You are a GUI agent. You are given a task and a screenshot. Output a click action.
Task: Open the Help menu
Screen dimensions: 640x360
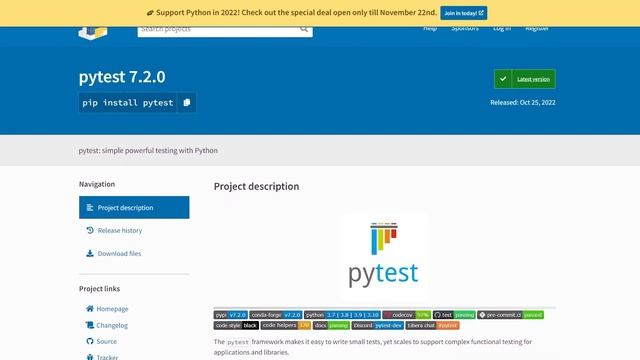430,29
